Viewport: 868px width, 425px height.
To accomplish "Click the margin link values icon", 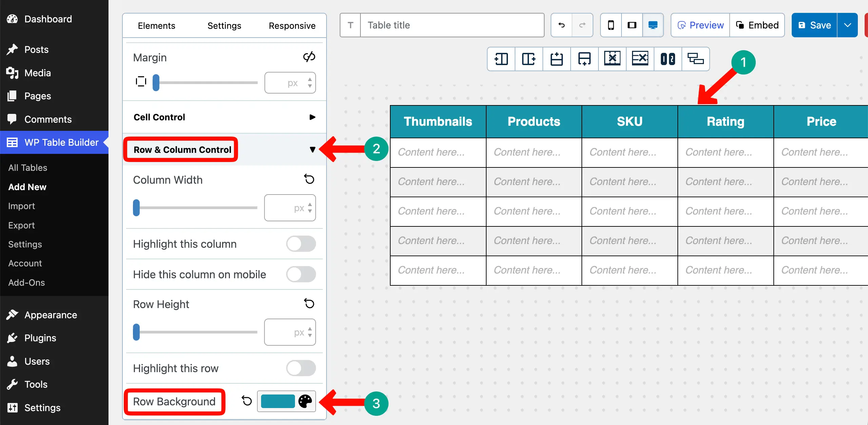I will tap(309, 57).
